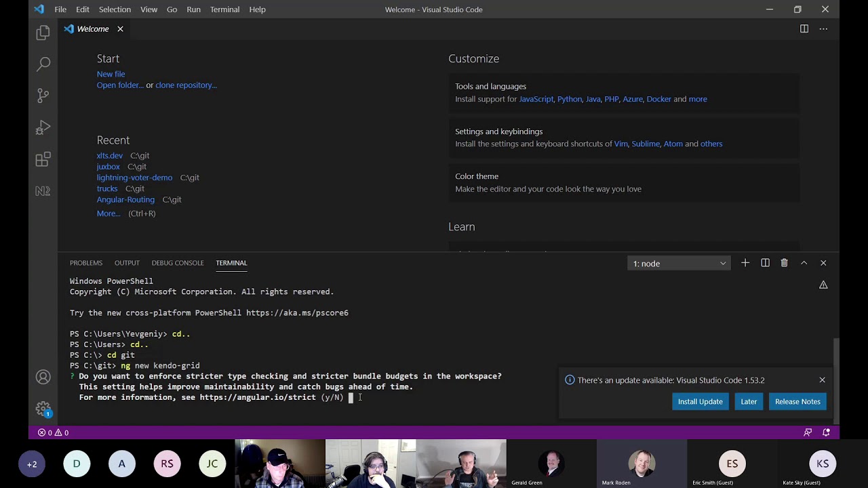The height and width of the screenshot is (488, 868).
Task: Click the feedback icon in status bar
Action: (808, 432)
